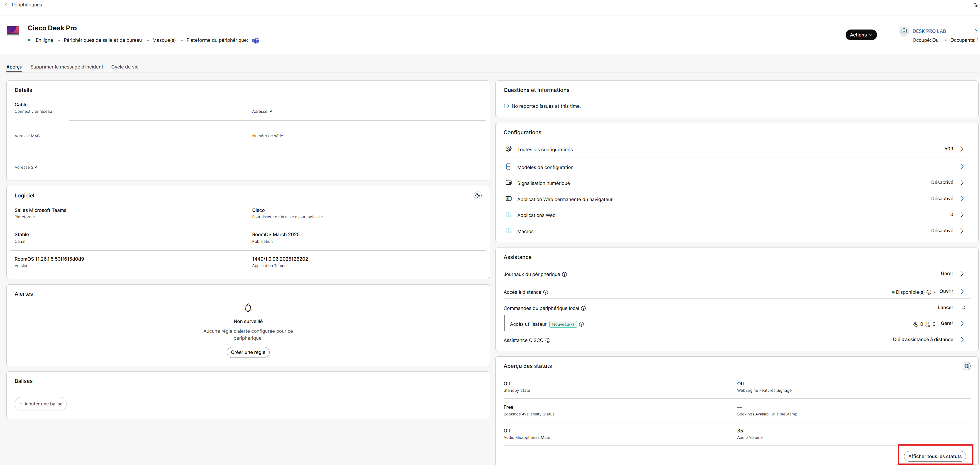Open the Cycle de vie tab

pos(125,67)
